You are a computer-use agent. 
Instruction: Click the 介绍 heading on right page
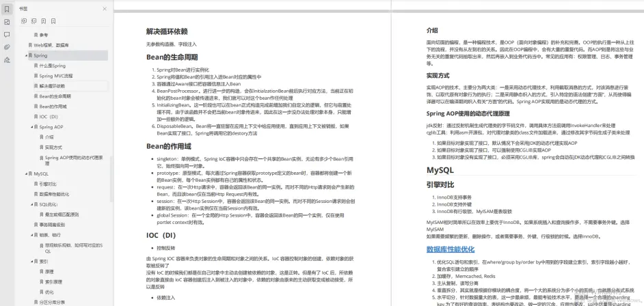click(432, 30)
